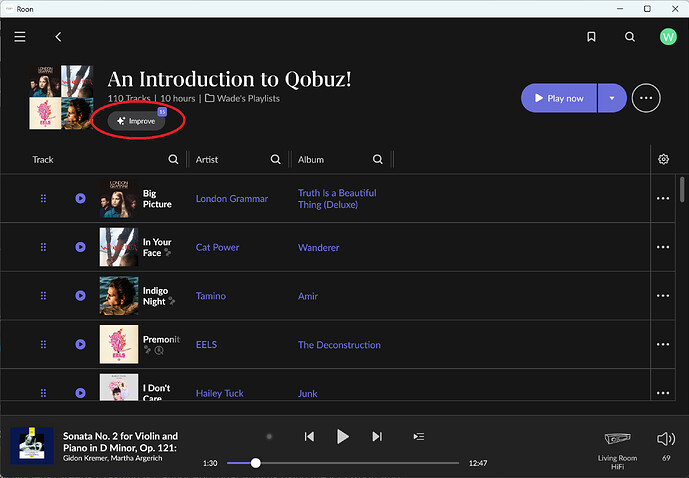Open the Junk album link
Viewport: 689px width, 478px height.
(x=308, y=393)
